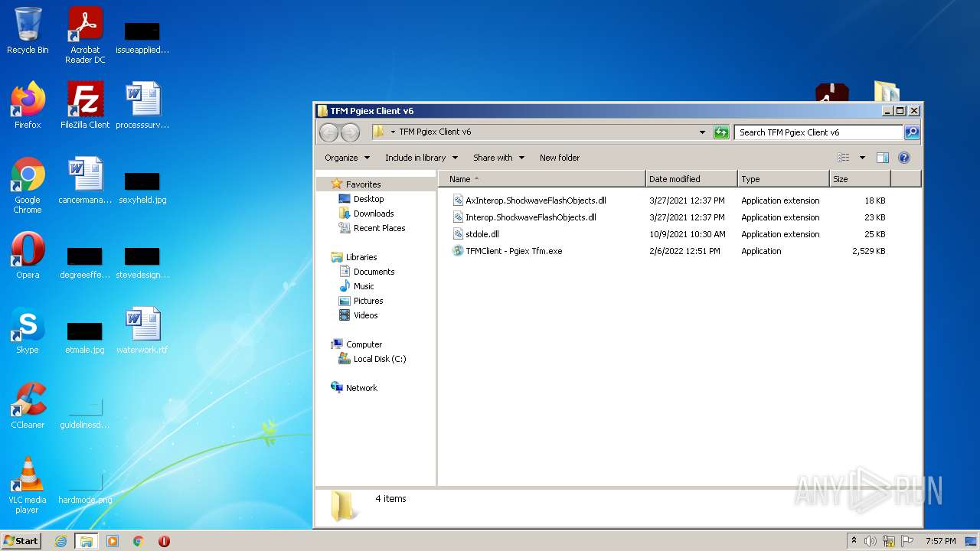Sort files by Date modified column

(x=691, y=179)
